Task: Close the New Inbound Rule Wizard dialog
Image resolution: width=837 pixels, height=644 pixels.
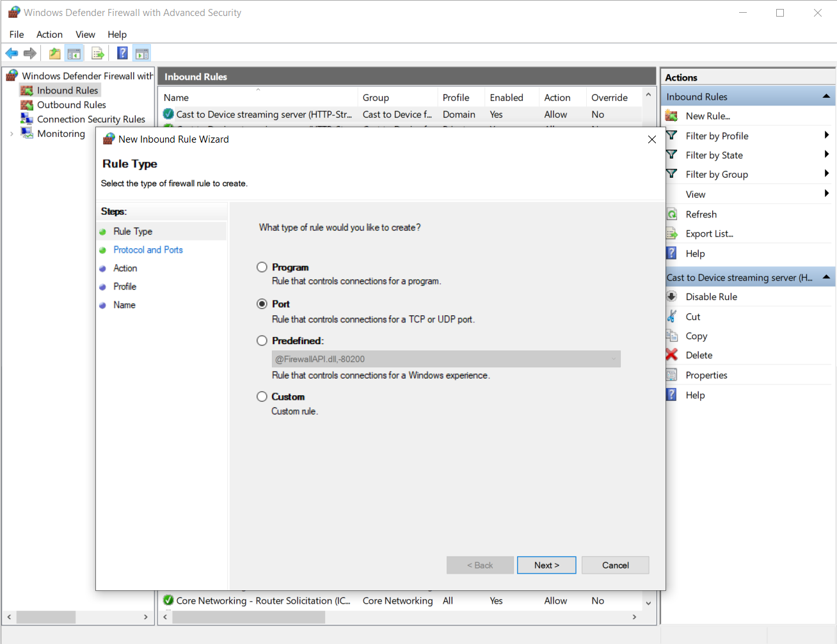Action: (651, 139)
